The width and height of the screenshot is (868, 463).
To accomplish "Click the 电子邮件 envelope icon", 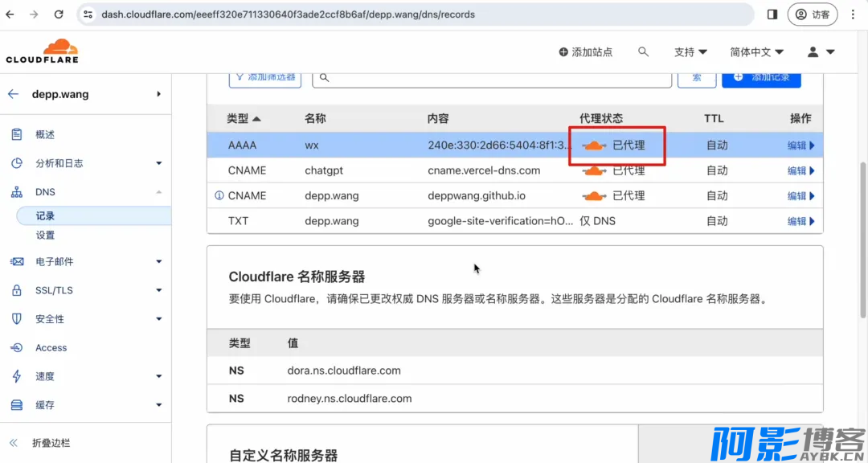I will point(17,261).
